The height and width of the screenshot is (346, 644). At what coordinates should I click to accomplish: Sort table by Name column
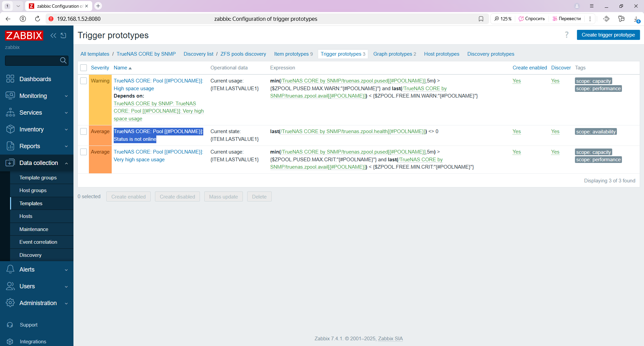point(122,68)
